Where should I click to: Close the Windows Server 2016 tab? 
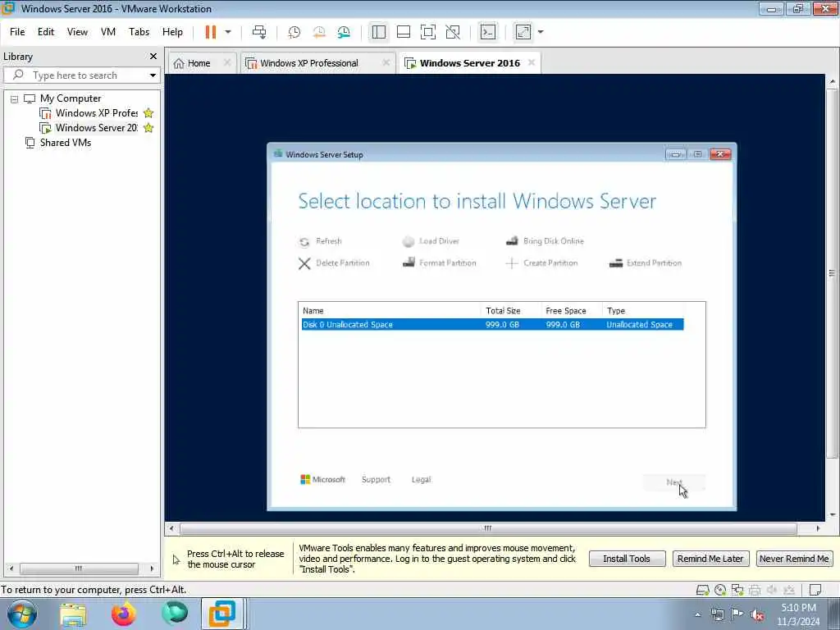point(532,62)
